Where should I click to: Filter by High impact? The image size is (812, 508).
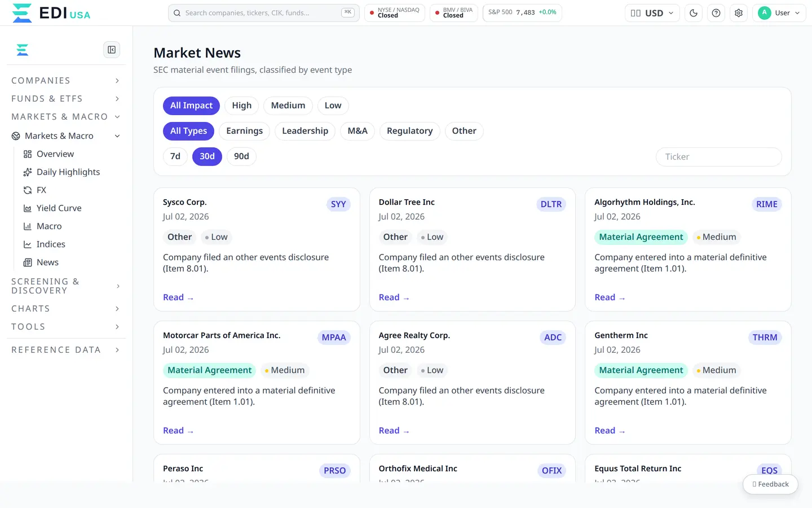coord(241,106)
